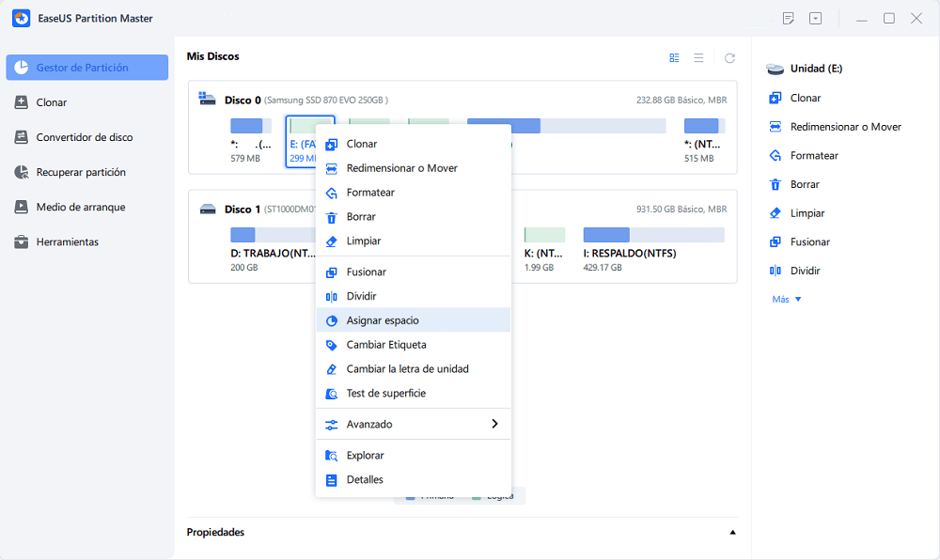Select the 579 MB partition on Disco 0
The width and height of the screenshot is (940, 560).
pos(251,141)
